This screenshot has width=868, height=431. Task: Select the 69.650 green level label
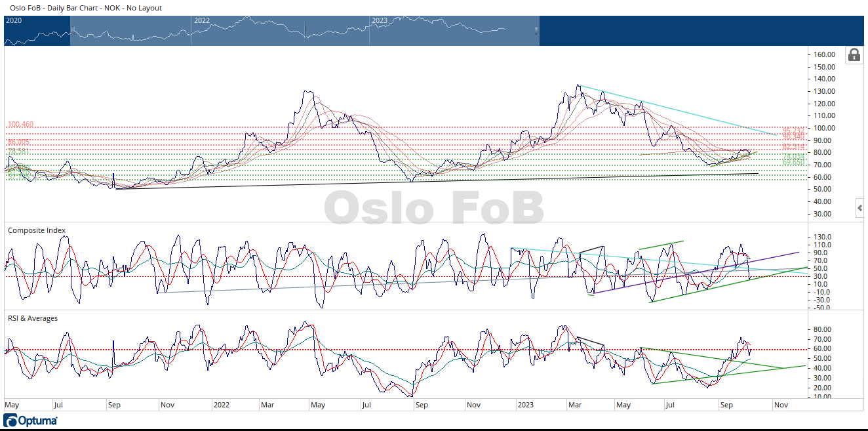[793, 161]
